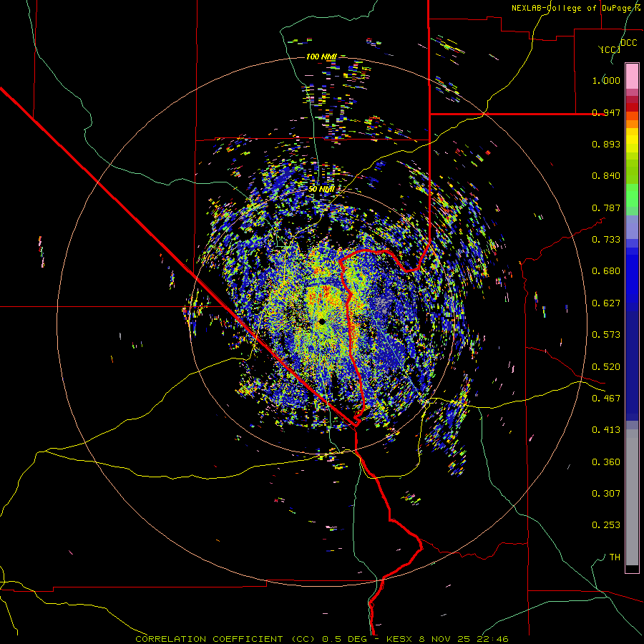Click the 0.893 legend value
The height and width of the screenshot is (644, 644).
click(x=606, y=144)
